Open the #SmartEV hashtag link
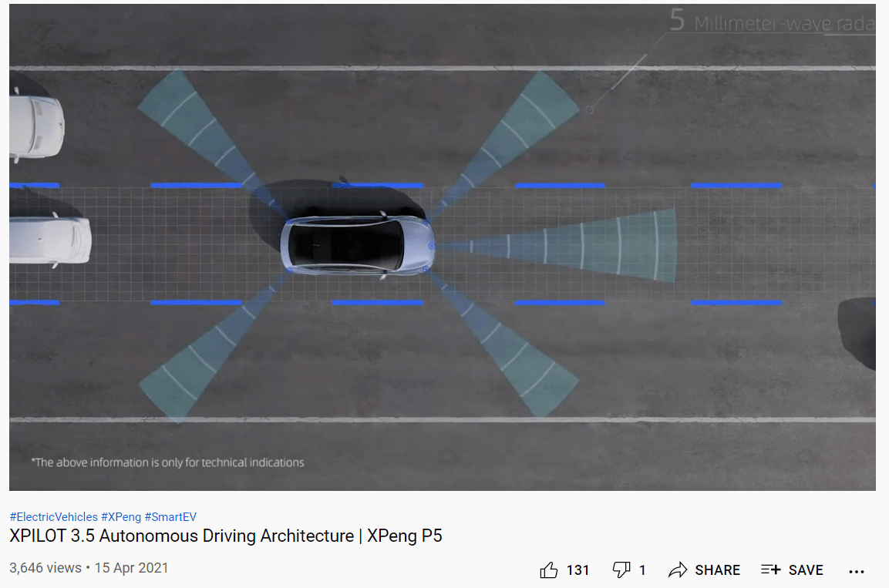The height and width of the screenshot is (588, 889). click(170, 516)
